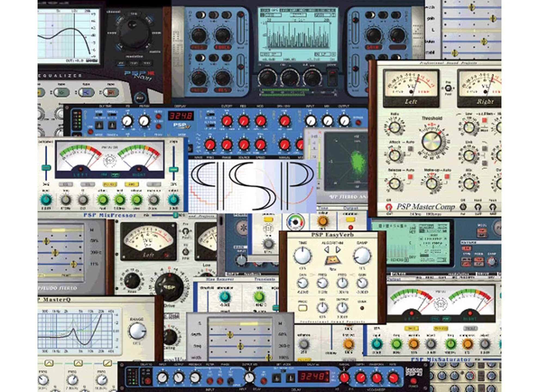539x392 pixels.
Task: Toggle MasterComp Make-up Auto red button
Action: (447, 176)
